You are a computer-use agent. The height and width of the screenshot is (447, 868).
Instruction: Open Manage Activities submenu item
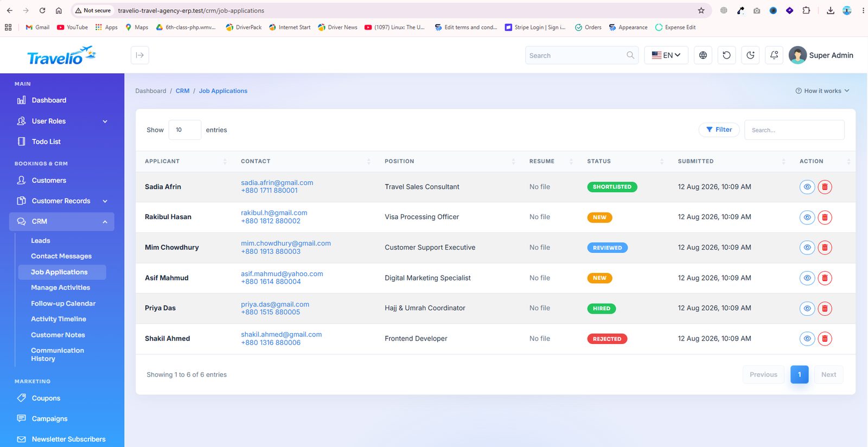click(x=60, y=288)
